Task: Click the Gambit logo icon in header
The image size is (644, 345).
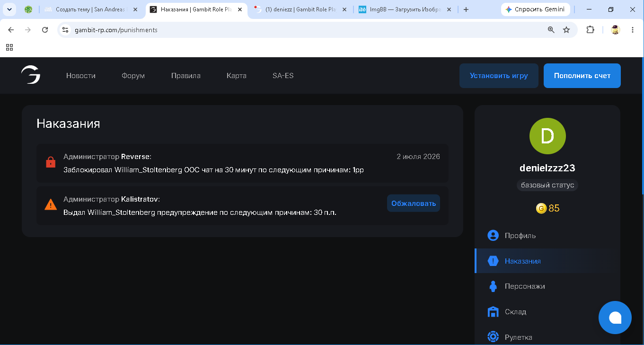Action: [x=31, y=75]
